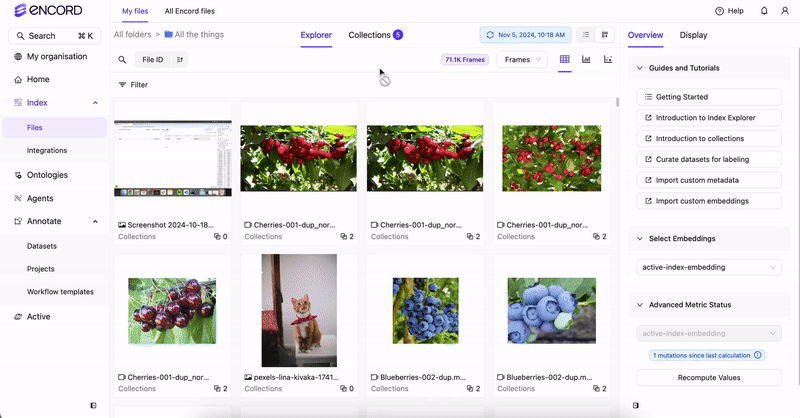Switch to the grid view icon
The width and height of the screenshot is (800, 418).
(x=564, y=59)
